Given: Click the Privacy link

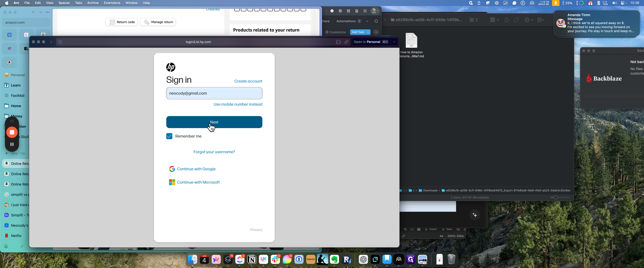Looking at the screenshot, I should pos(256,230).
